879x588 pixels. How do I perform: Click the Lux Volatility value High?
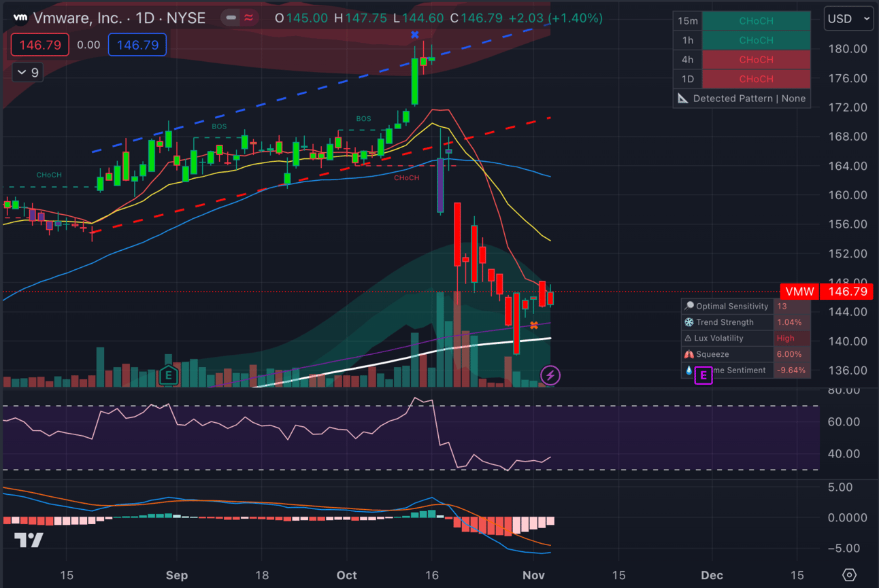785,339
